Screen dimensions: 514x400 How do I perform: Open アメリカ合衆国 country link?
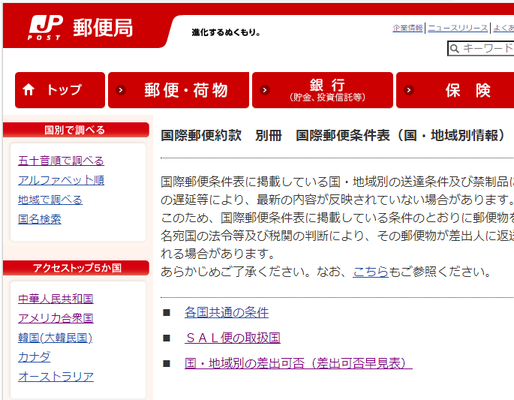coord(56,318)
